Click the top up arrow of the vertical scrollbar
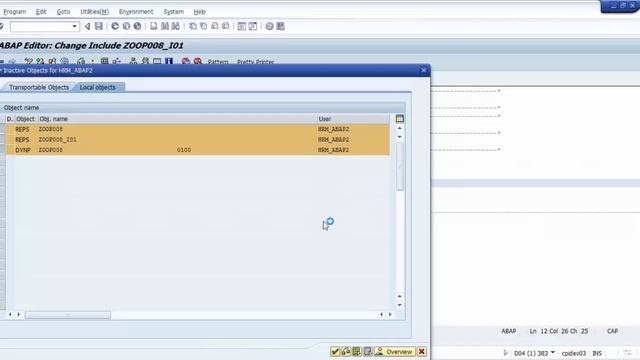The image size is (640, 360). click(x=400, y=128)
